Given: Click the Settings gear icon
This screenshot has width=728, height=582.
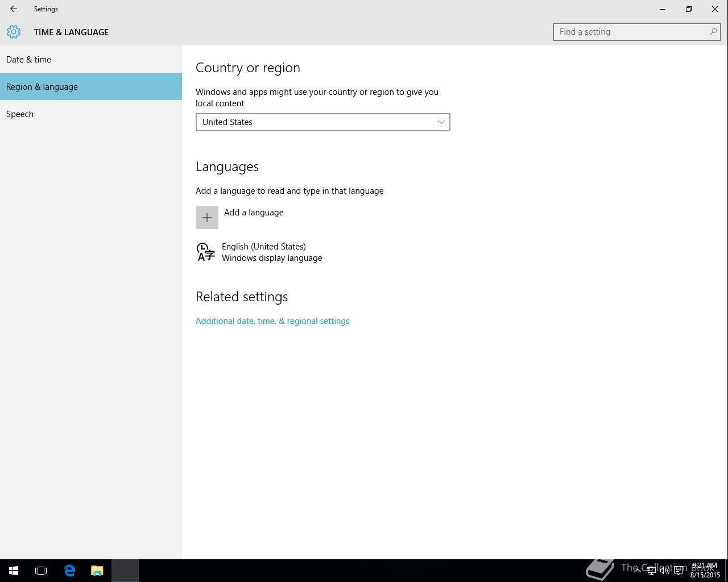Looking at the screenshot, I should pyautogui.click(x=14, y=32).
